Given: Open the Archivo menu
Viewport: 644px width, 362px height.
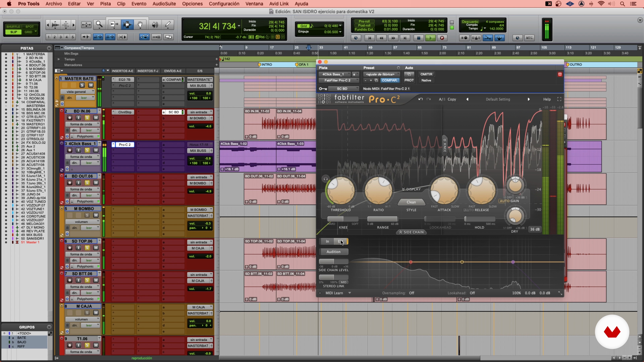Looking at the screenshot, I should click(x=53, y=4).
